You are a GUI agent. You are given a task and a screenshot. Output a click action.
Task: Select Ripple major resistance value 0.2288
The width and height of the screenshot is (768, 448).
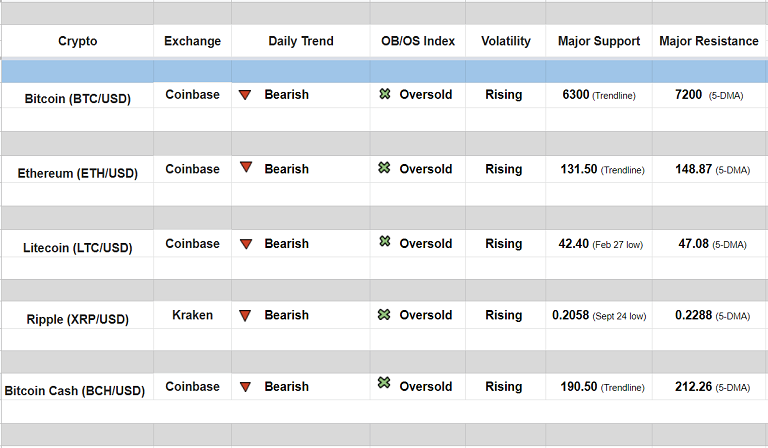point(693,315)
